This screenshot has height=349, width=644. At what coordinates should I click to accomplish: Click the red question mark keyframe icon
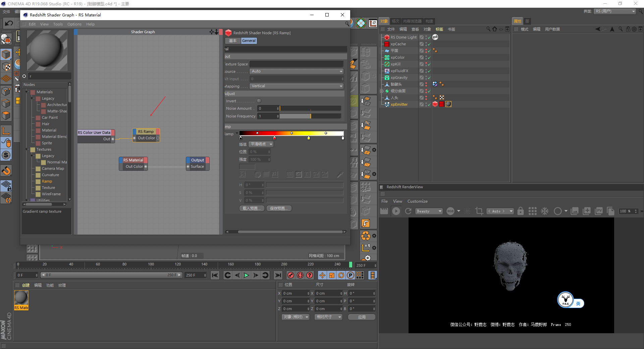pos(310,276)
